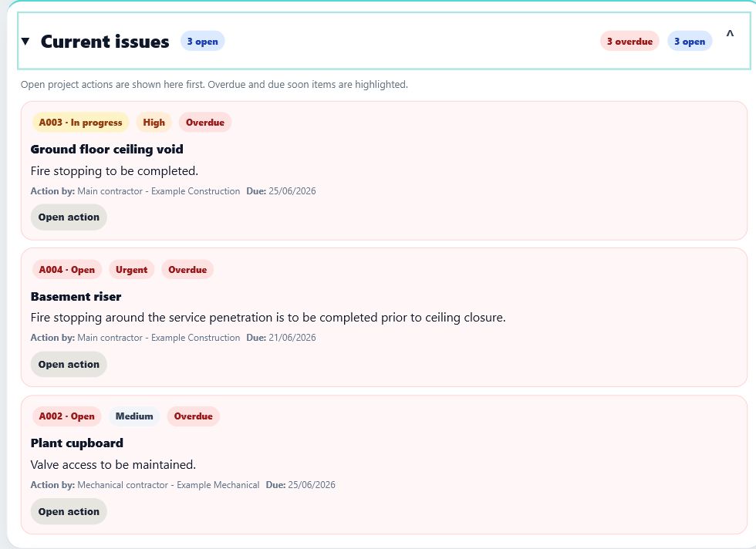
Task: Click the Overdue tag on the A004 card
Action: [187, 269]
